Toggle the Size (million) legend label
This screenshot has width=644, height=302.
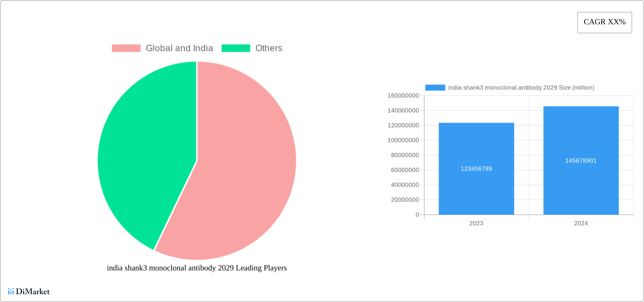(521, 88)
